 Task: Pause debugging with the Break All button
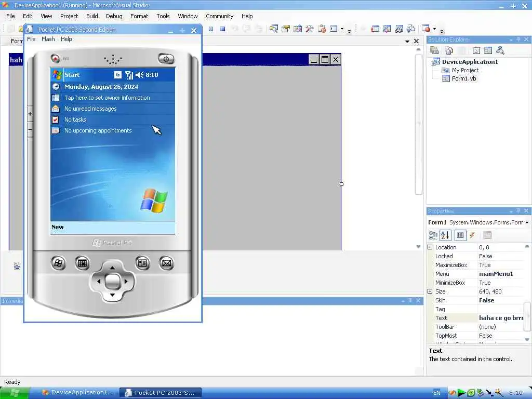[211, 29]
